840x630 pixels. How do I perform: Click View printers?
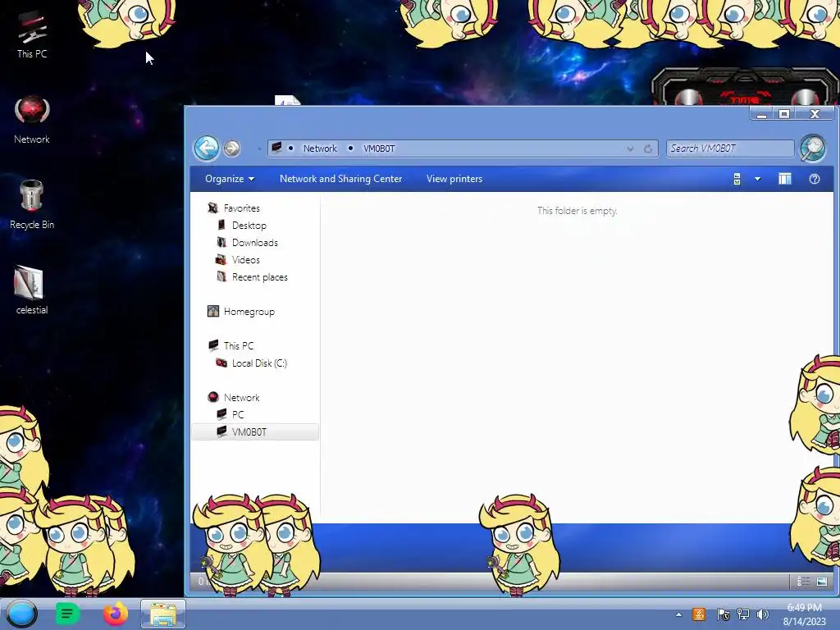454,179
